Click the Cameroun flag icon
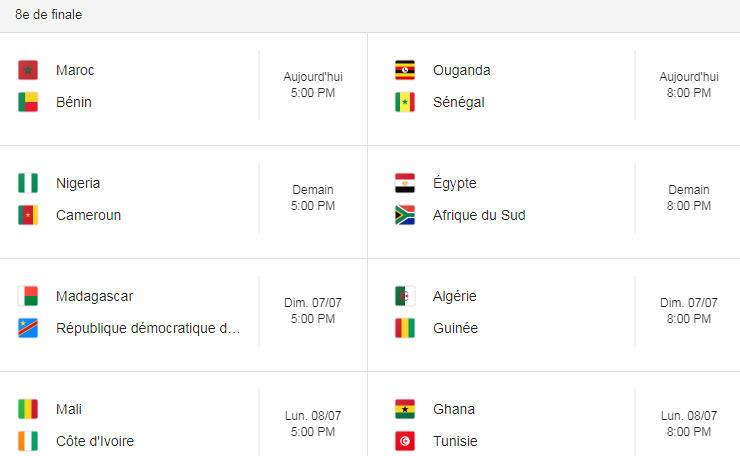 click(x=28, y=215)
